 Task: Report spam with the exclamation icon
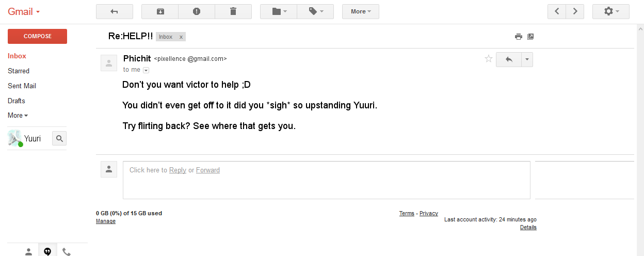point(196,11)
